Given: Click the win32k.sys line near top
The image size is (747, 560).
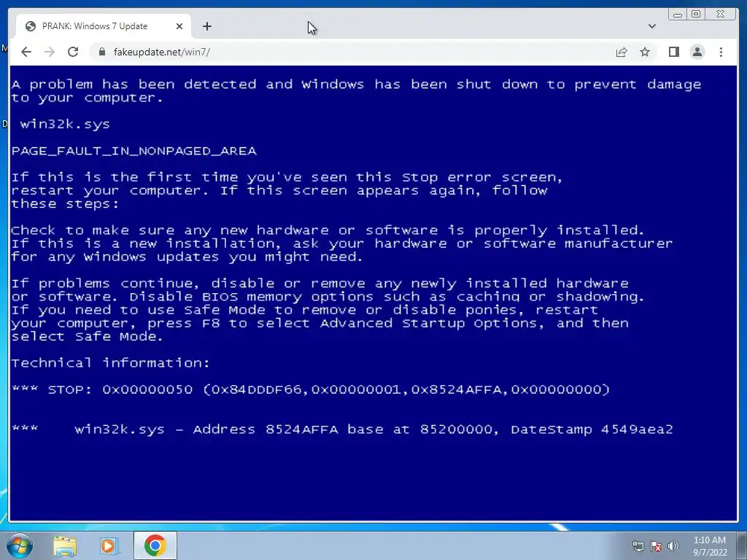Looking at the screenshot, I should click(x=65, y=124).
